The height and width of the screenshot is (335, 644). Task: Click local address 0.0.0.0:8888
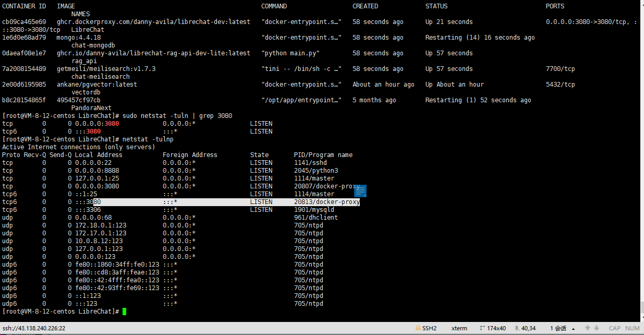coord(97,171)
